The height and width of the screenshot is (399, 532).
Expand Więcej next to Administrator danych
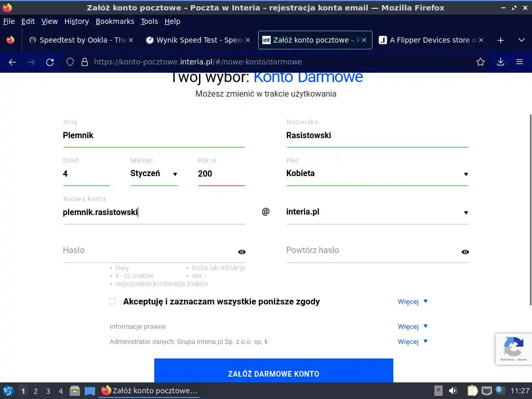(x=413, y=342)
